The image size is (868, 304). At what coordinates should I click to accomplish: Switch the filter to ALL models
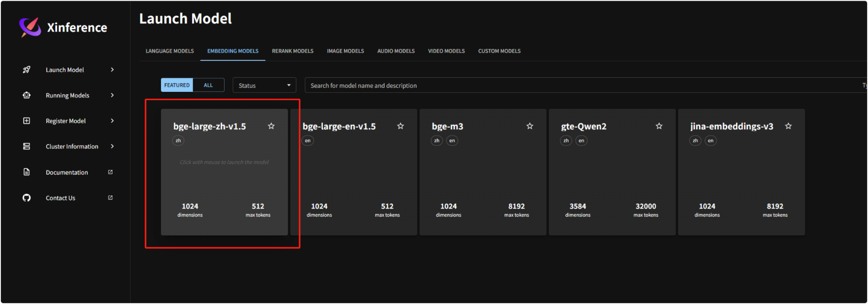click(x=209, y=85)
